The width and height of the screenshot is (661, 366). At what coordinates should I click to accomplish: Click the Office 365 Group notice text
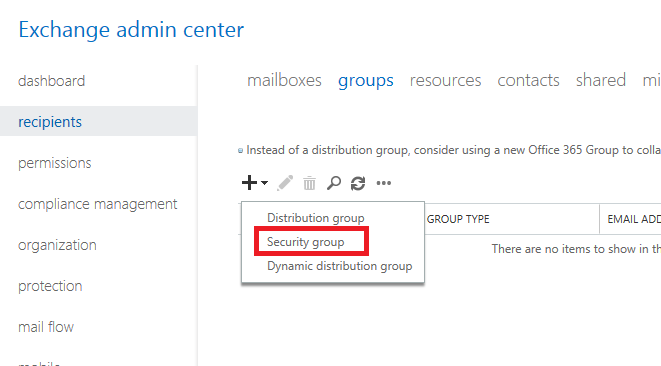coord(453,150)
